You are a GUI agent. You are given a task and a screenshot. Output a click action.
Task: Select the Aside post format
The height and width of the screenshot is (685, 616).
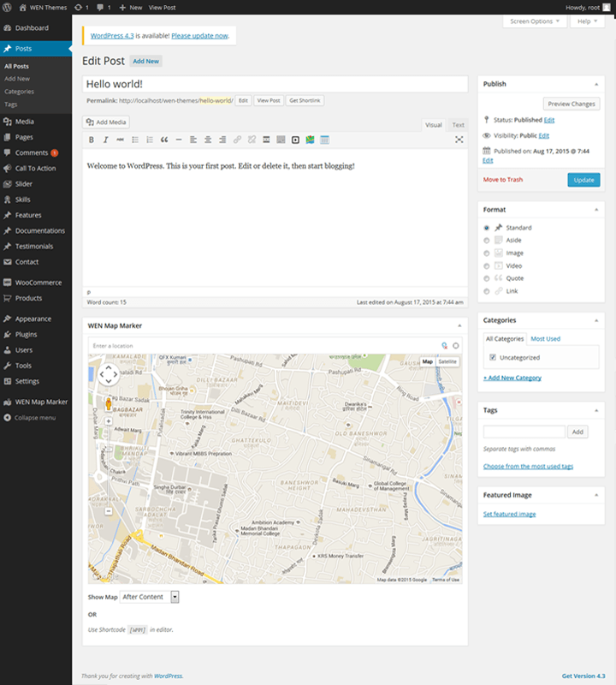[x=487, y=241]
